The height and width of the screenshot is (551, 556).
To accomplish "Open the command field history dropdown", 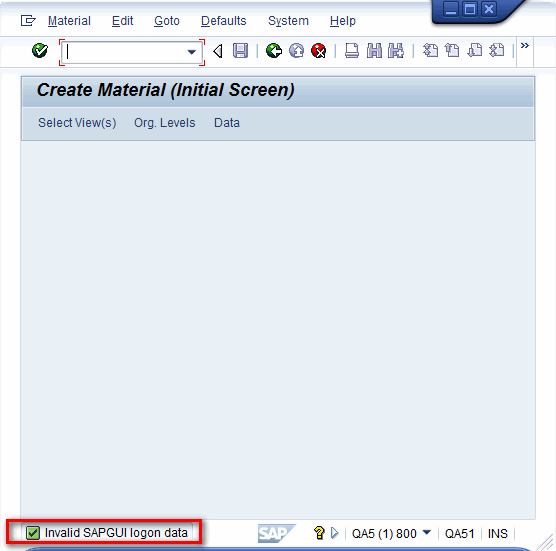I will tap(191, 52).
